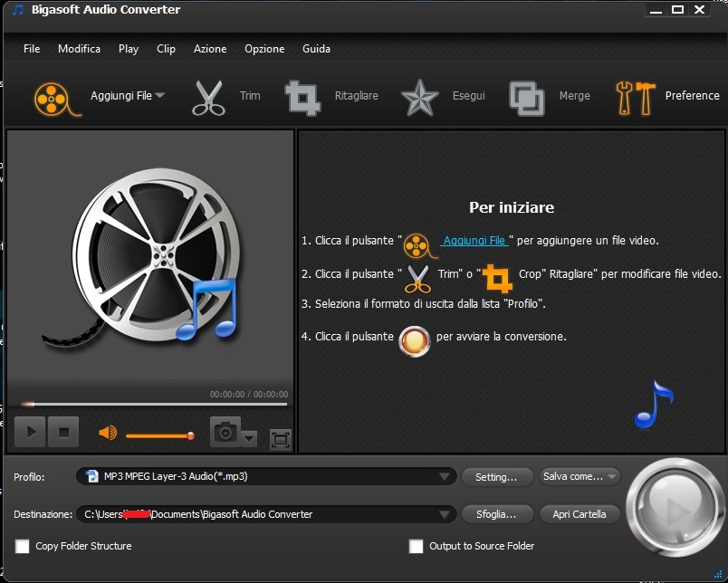
Task: Follow the Aggiungi File link
Action: click(474, 241)
